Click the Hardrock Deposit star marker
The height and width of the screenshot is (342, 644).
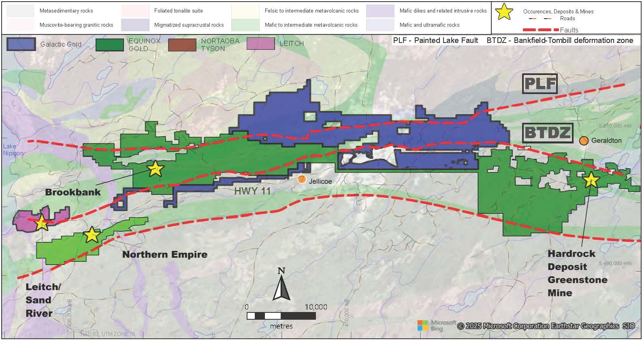coord(591,180)
